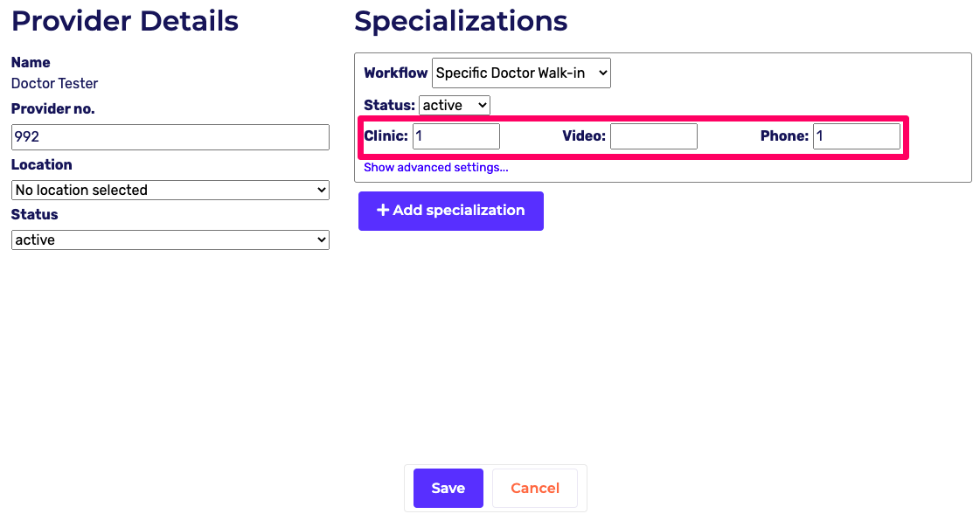This screenshot has height=514, width=980.
Task: Click the Workflow label
Action: (x=395, y=73)
